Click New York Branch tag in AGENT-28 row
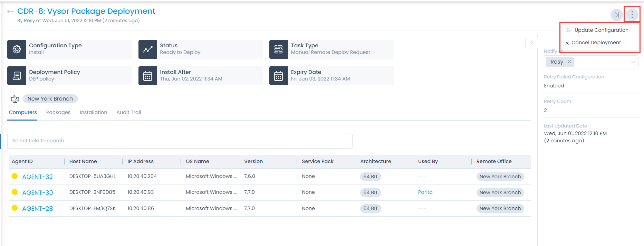 click(x=500, y=208)
